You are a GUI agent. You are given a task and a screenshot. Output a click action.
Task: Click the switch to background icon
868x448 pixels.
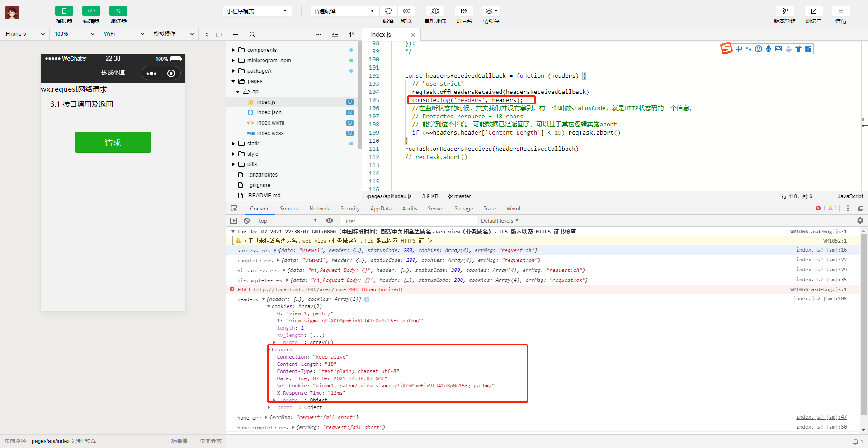[x=464, y=11]
